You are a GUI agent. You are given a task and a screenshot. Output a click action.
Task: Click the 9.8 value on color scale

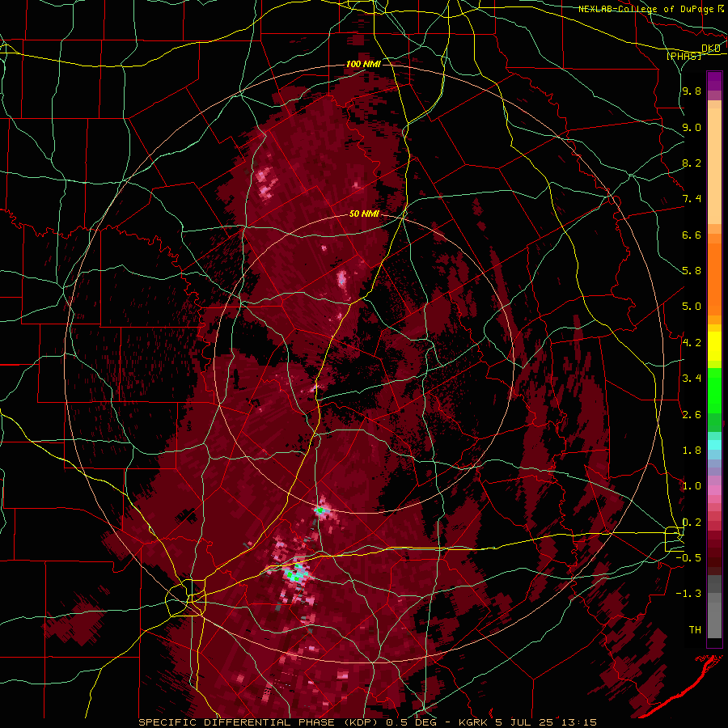(x=692, y=91)
